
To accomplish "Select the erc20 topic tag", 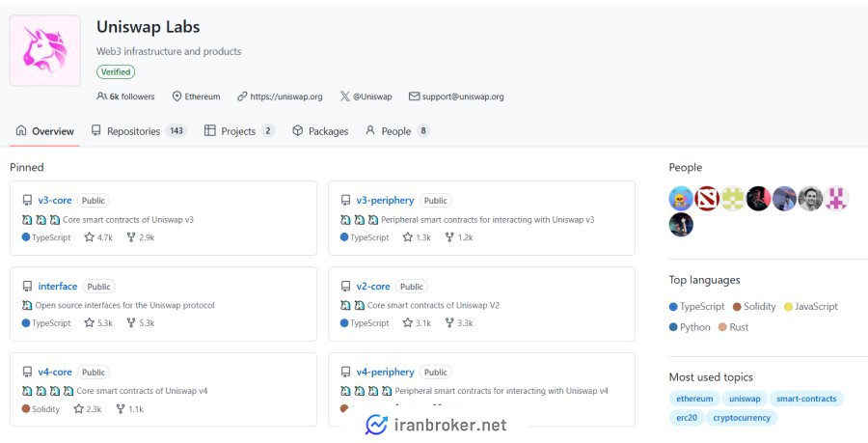I will (687, 418).
